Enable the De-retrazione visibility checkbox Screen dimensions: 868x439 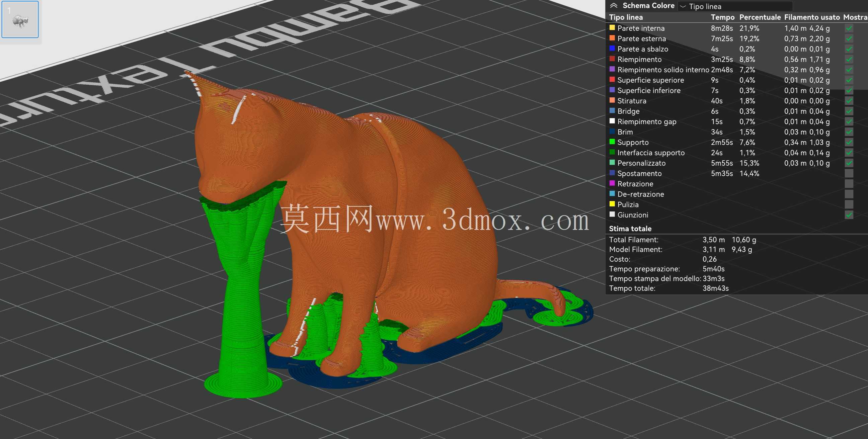pyautogui.click(x=849, y=194)
